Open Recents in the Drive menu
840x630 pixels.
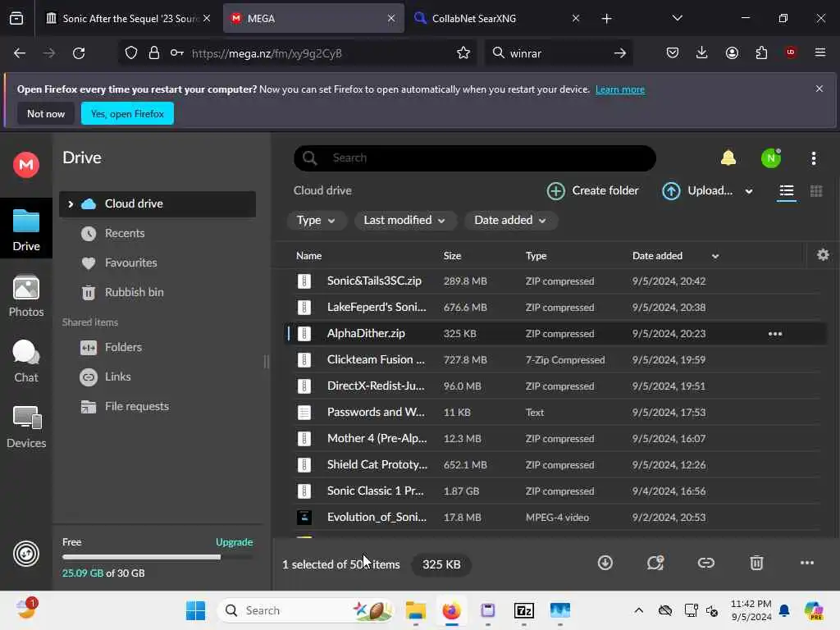tap(125, 234)
